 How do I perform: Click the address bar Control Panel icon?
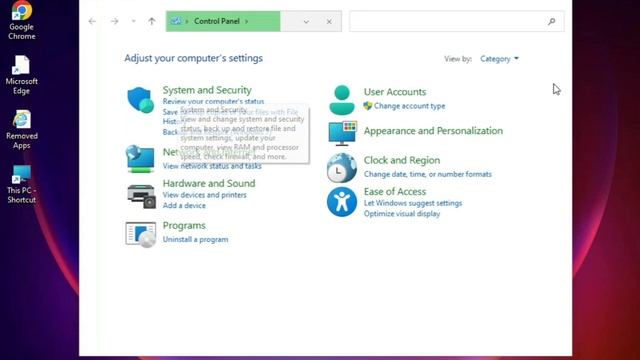(x=176, y=21)
